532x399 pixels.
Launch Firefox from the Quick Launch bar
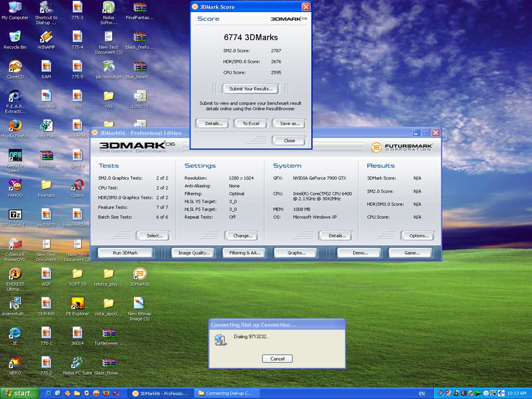[x=106, y=393]
